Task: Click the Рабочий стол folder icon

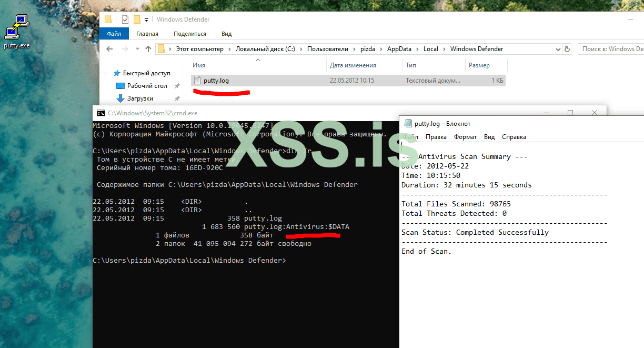Action: click(x=120, y=86)
